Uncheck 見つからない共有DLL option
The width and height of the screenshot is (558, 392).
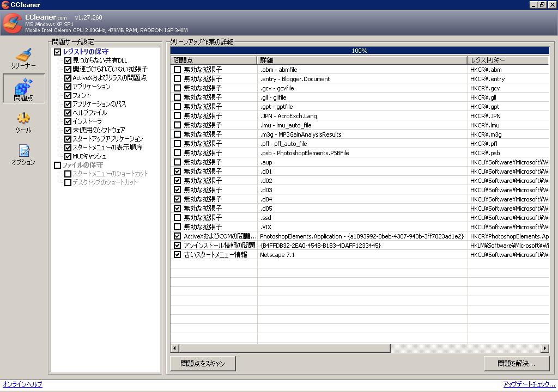pos(68,60)
